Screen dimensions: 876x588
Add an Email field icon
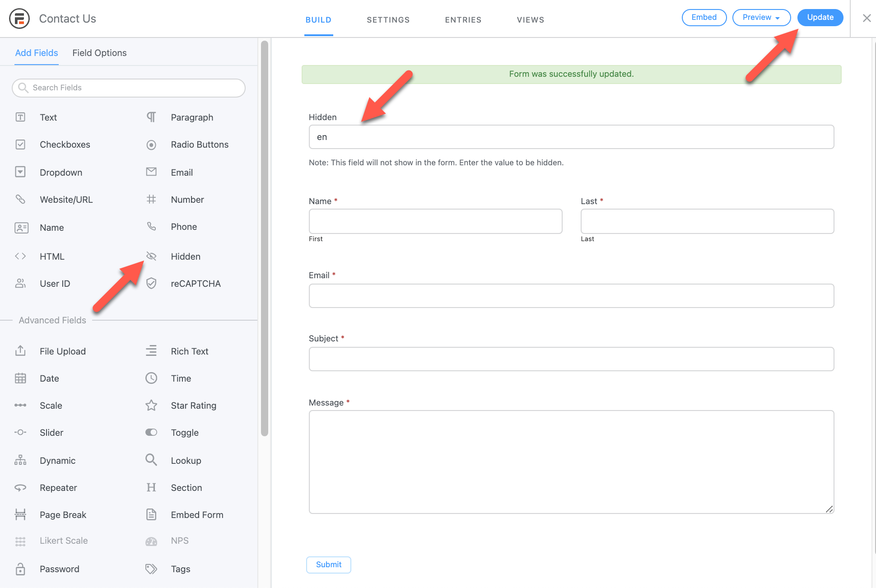pyautogui.click(x=151, y=172)
